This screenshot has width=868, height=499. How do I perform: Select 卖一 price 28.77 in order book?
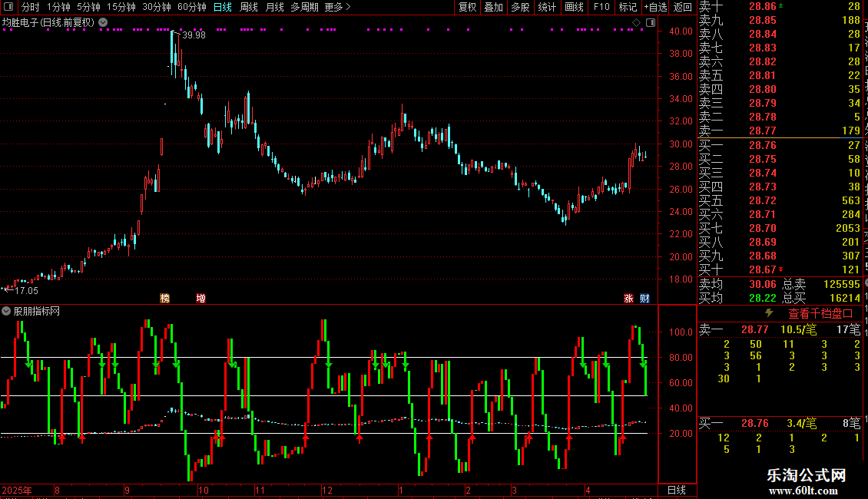pos(763,131)
